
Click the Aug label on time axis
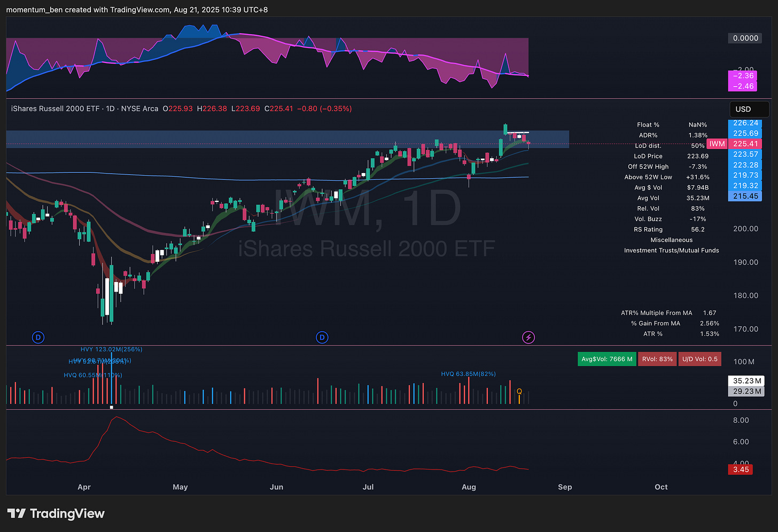[469, 487]
